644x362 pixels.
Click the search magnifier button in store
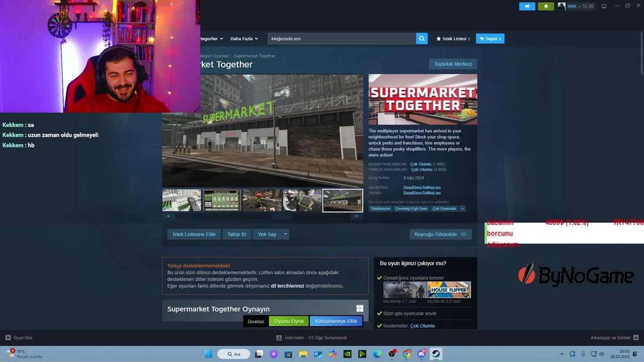(422, 39)
